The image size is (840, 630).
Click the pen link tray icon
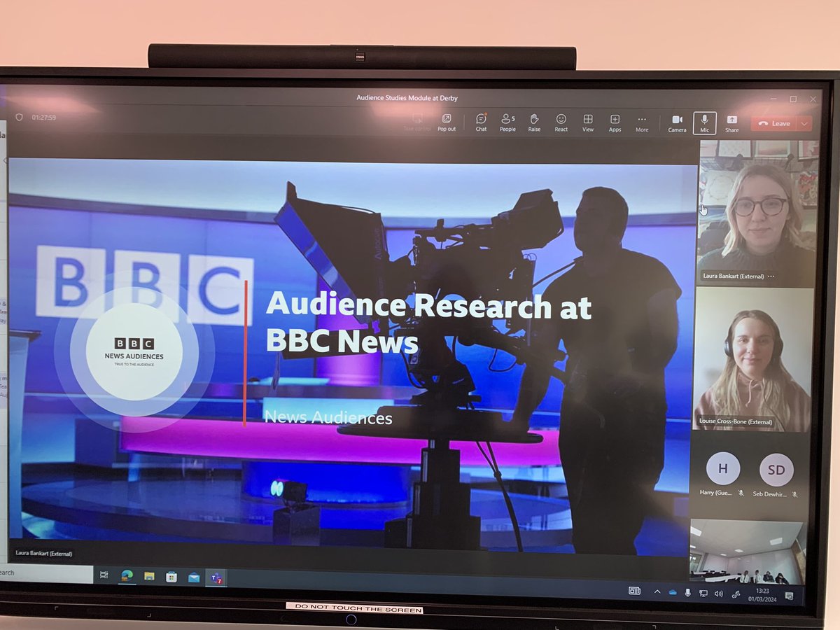(736, 595)
